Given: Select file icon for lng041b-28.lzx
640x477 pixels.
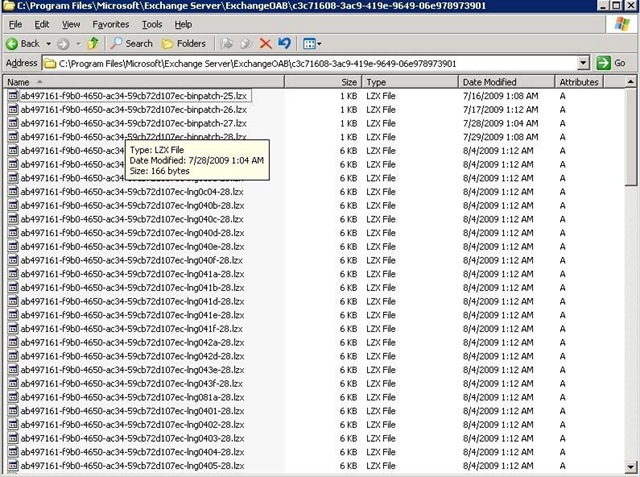Looking at the screenshot, I should (x=13, y=288).
